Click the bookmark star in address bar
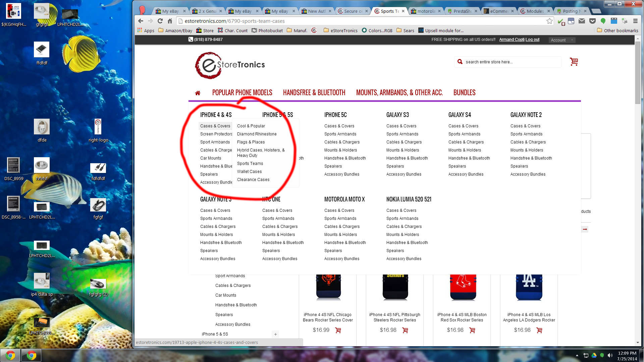 (549, 21)
